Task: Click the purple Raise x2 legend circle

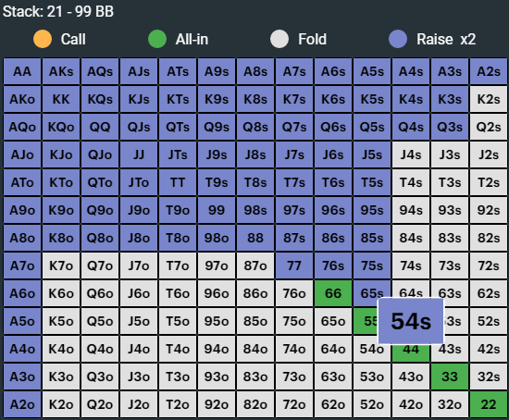Action: click(398, 39)
